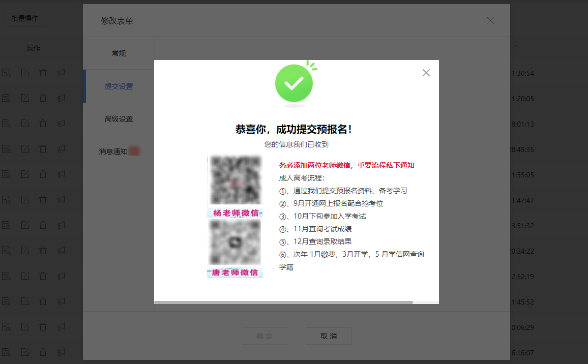
Task: Click the 取消 button
Action: point(329,336)
